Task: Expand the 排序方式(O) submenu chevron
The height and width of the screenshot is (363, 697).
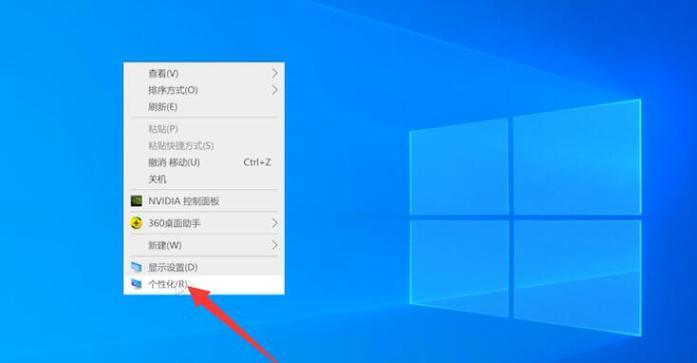Action: click(275, 90)
